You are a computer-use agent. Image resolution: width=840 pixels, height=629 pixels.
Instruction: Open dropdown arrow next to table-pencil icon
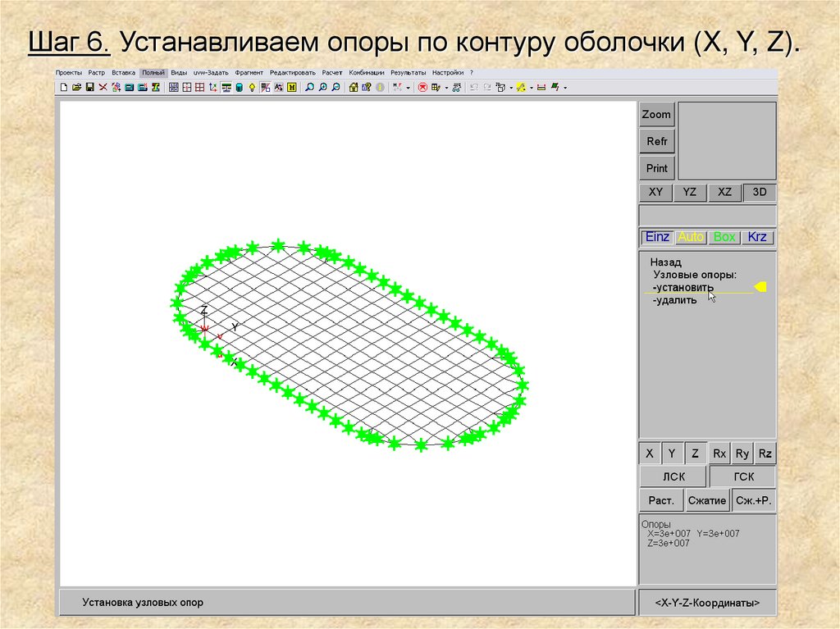click(446, 87)
